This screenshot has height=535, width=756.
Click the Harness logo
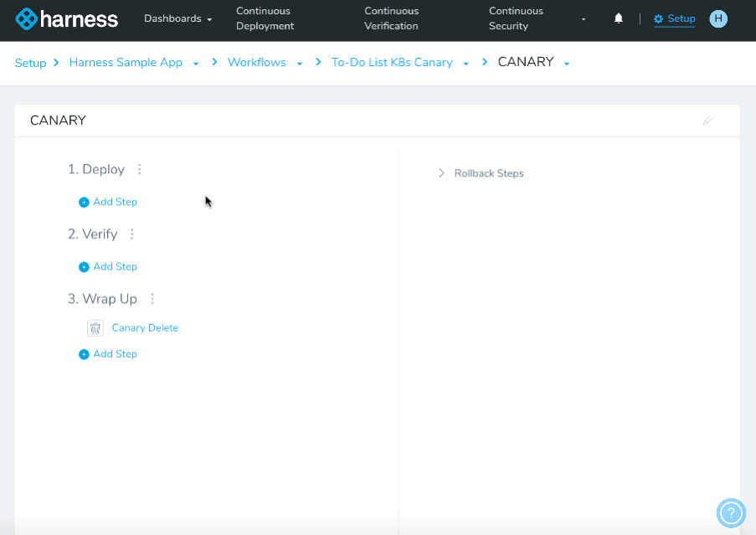[66, 18]
